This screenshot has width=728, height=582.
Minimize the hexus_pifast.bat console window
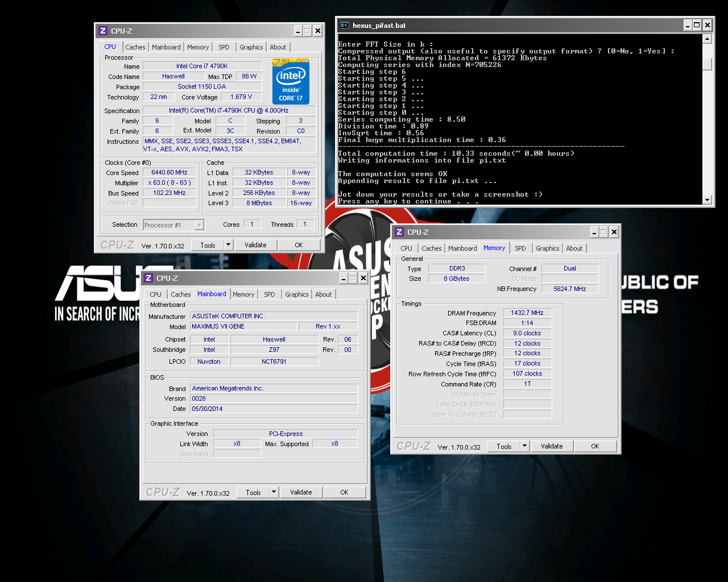tap(688, 25)
